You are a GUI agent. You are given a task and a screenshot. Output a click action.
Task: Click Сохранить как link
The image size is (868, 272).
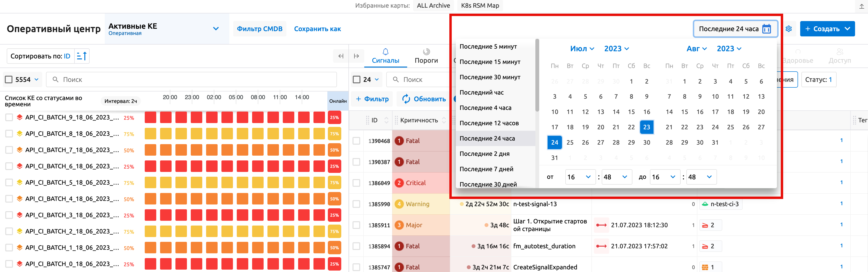pyautogui.click(x=318, y=29)
